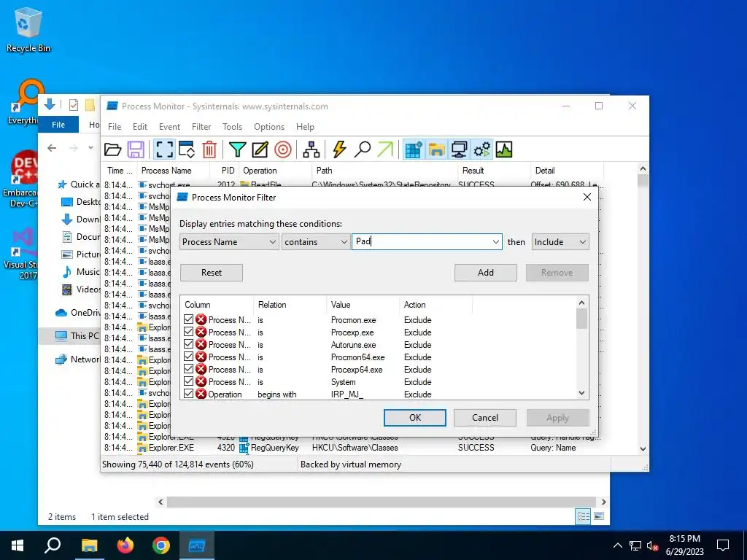
Task: Click the Reset button
Action: coord(212,273)
